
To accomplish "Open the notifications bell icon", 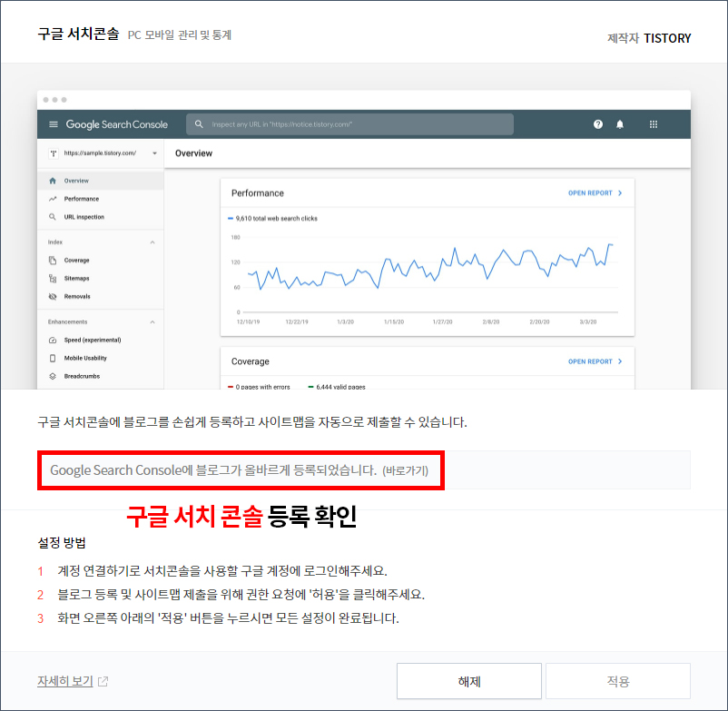I will (x=620, y=124).
